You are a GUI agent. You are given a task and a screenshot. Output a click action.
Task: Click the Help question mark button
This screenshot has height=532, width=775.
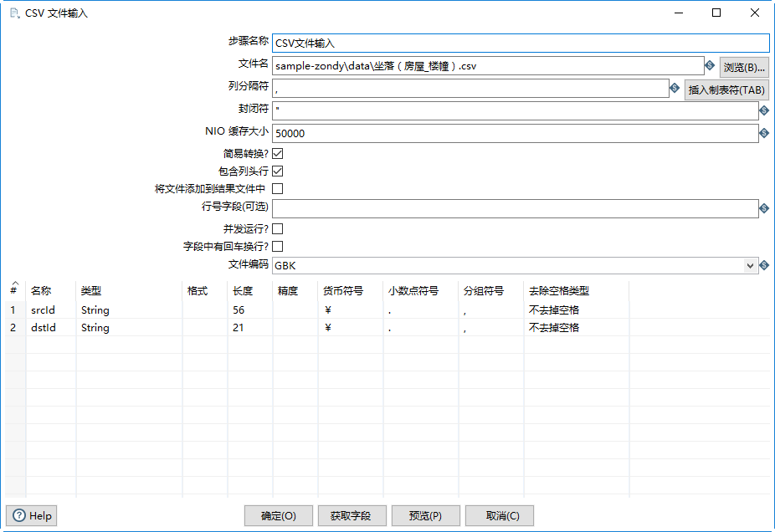(x=32, y=516)
